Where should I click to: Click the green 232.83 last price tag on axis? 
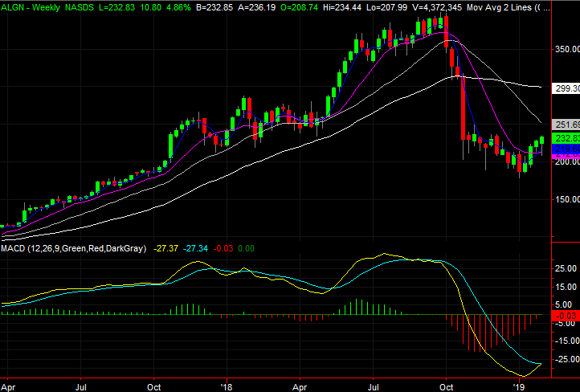(x=566, y=138)
